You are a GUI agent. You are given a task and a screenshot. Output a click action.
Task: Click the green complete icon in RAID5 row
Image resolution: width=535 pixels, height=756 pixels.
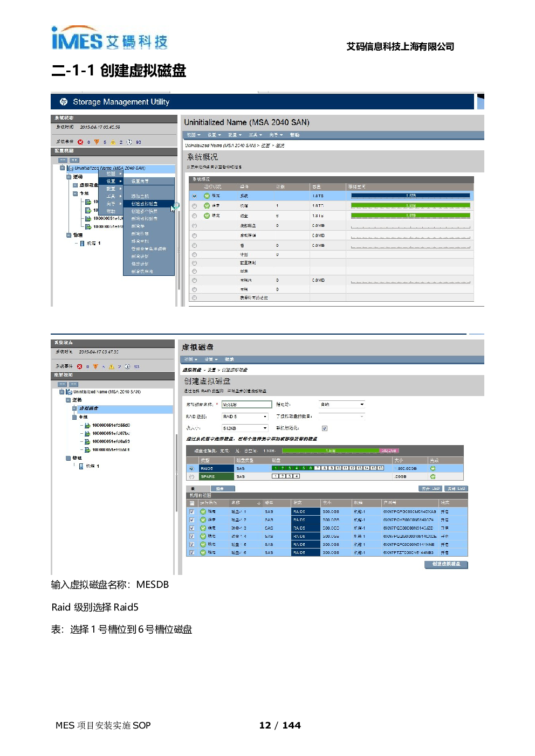(433, 468)
